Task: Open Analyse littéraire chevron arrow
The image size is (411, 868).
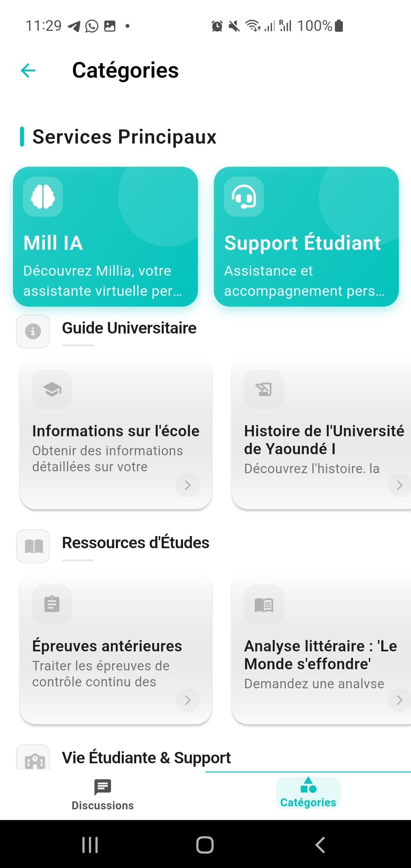Action: [x=399, y=700]
